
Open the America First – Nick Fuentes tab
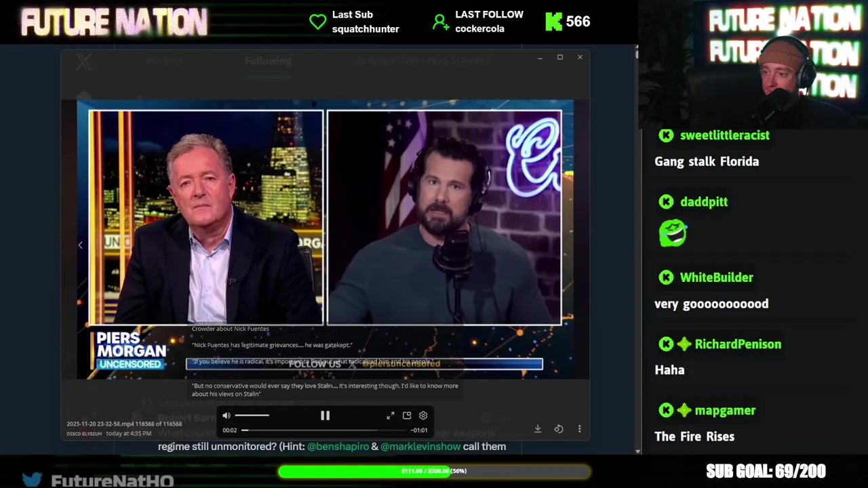pos(422,61)
